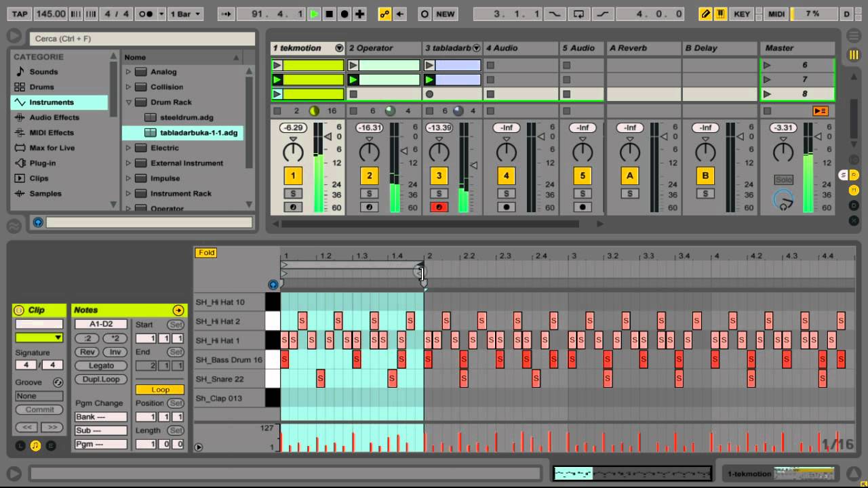Select Audio Effects category

coord(54,117)
